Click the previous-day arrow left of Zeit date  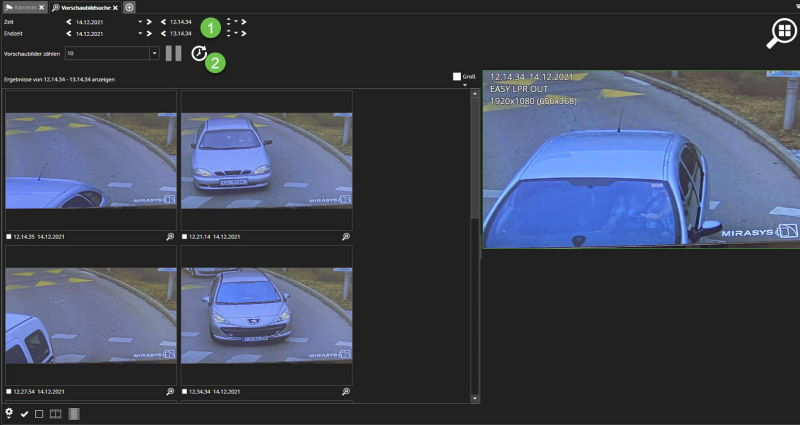(68, 21)
